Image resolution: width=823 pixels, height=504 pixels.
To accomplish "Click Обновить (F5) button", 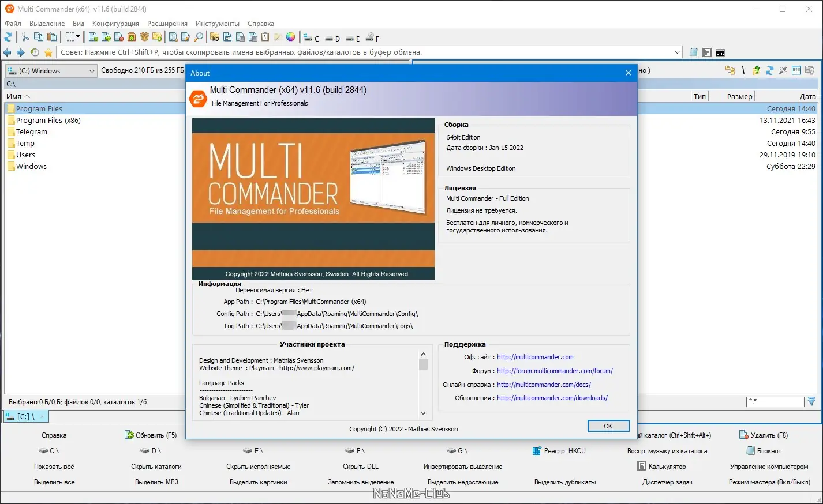I will click(x=151, y=435).
